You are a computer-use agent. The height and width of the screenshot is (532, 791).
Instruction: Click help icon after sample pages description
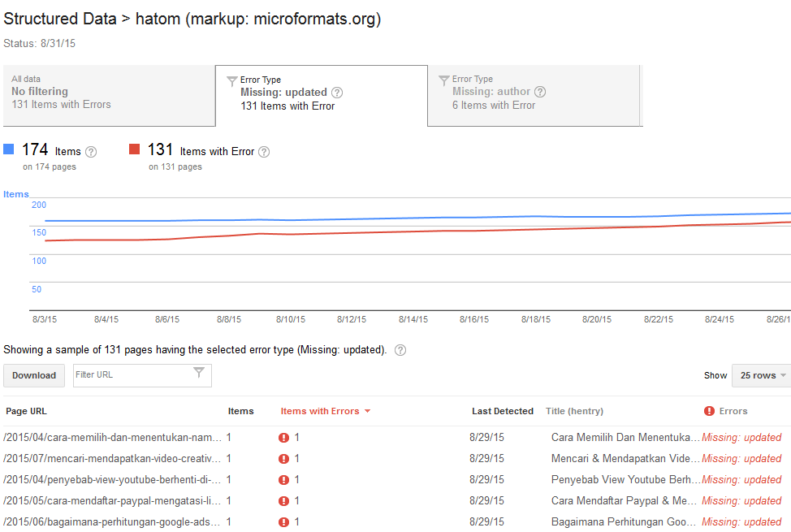coord(400,350)
